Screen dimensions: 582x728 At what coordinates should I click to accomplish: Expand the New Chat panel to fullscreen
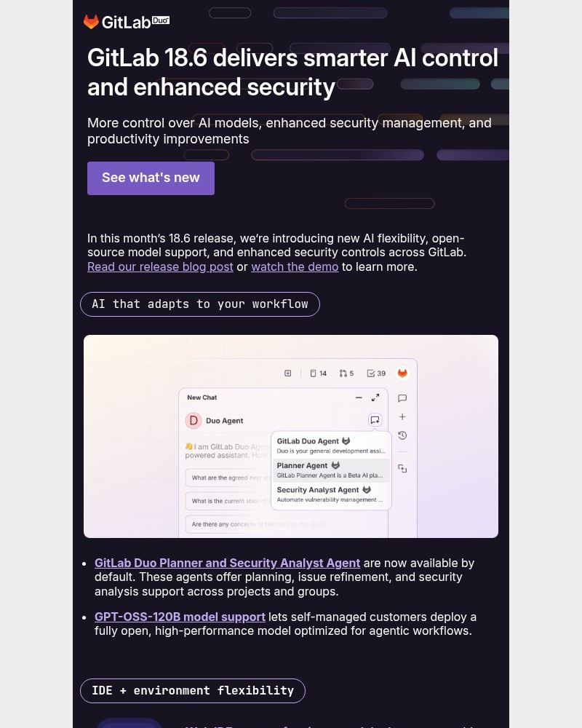pos(375,397)
